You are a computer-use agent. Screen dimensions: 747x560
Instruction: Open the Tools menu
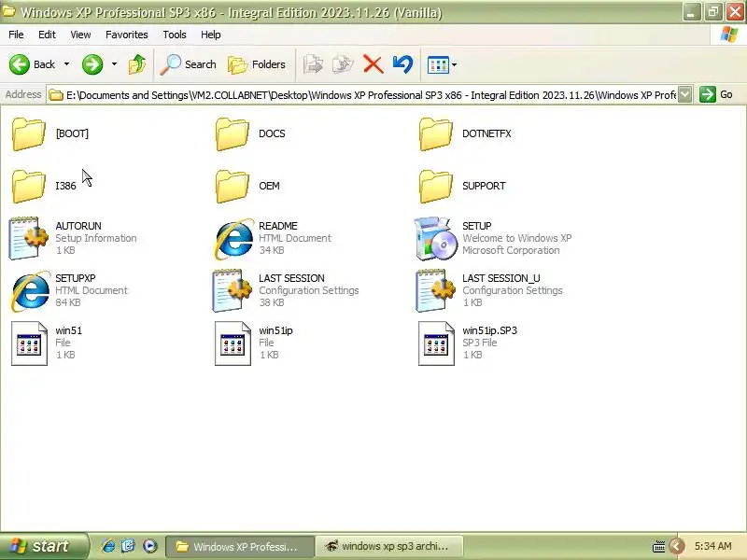pyautogui.click(x=175, y=35)
